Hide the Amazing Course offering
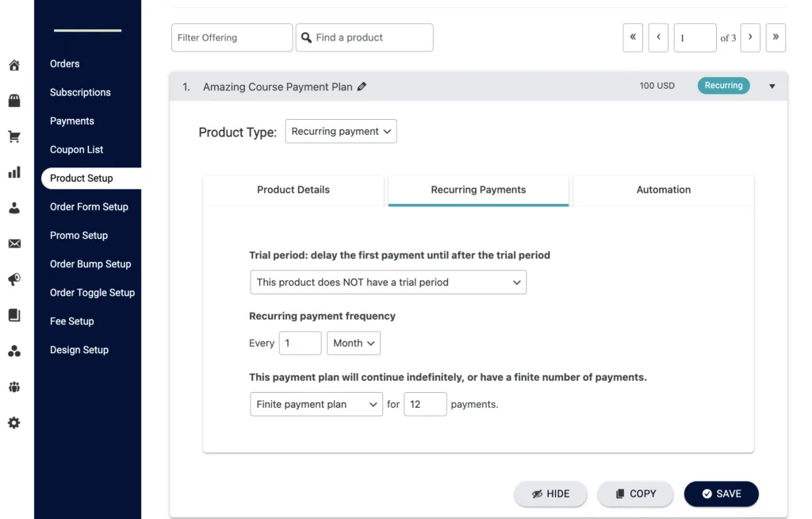Viewport: 812px width, 519px height. pos(550,494)
